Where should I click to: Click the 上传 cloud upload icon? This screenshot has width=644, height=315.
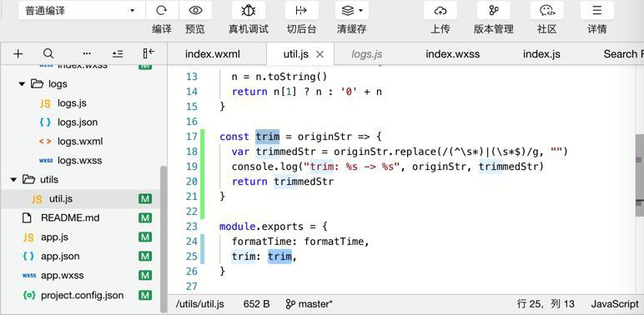coord(440,10)
